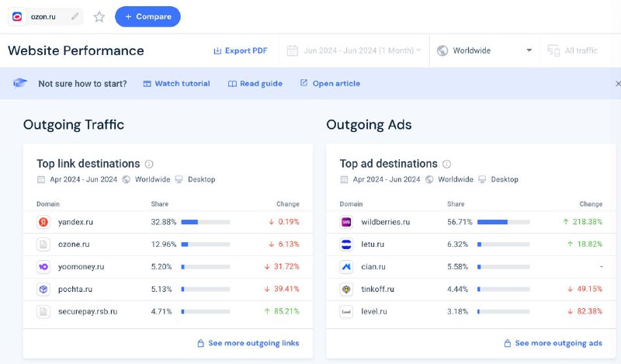
Task: Click the yoomoney.ru favicon
Action: pos(43,266)
